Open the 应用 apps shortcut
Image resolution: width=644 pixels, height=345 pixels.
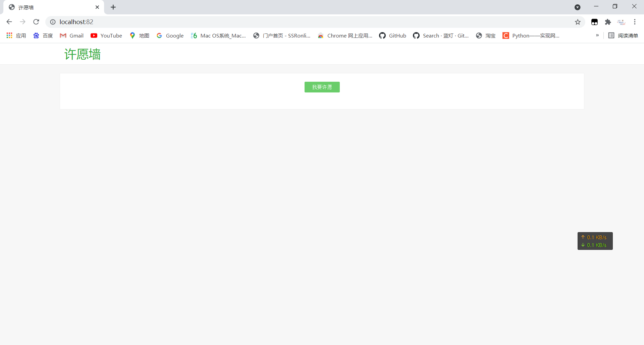coord(16,36)
